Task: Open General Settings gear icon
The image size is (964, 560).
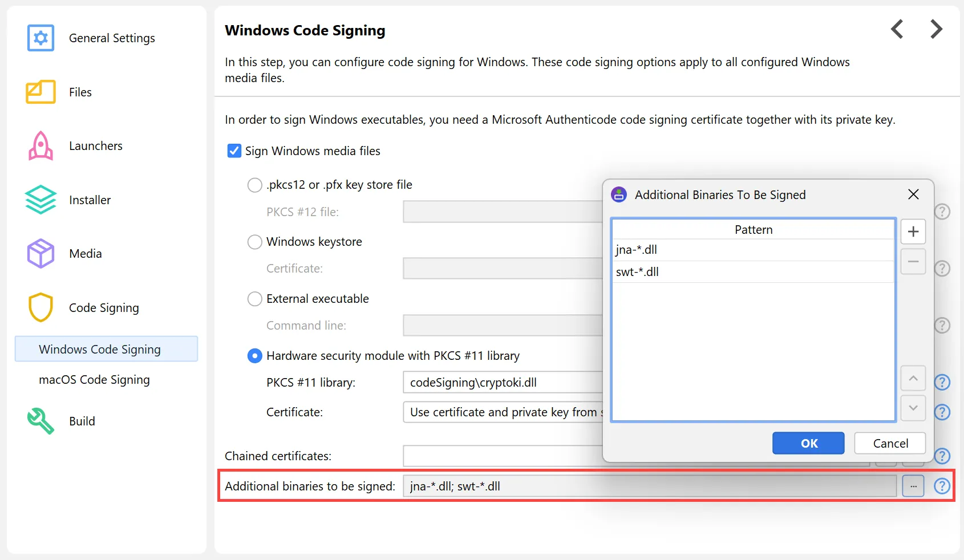Action: [40, 38]
